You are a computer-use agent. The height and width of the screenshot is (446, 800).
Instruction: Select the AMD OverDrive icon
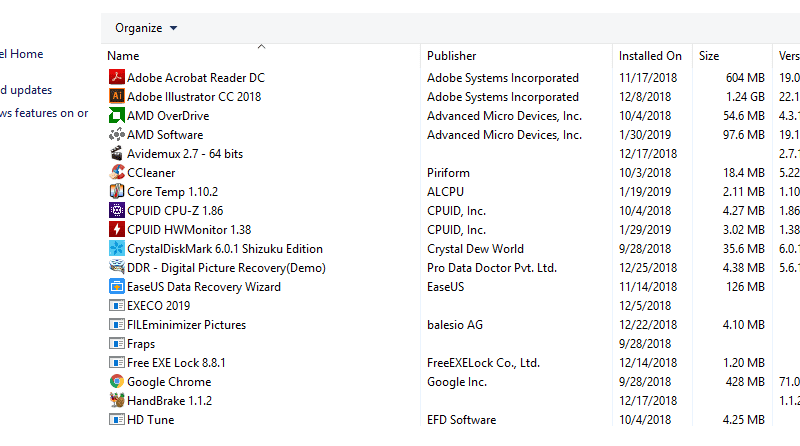pyautogui.click(x=116, y=115)
